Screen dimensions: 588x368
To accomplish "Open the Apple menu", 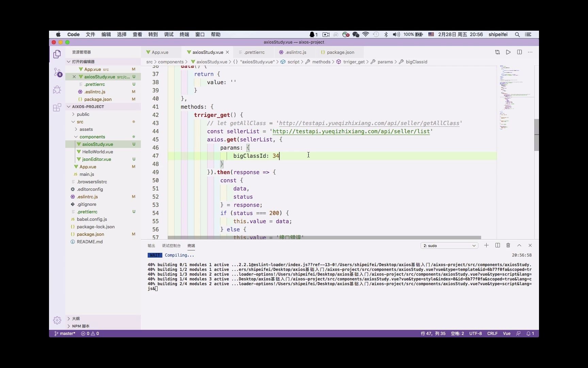I will (58, 34).
